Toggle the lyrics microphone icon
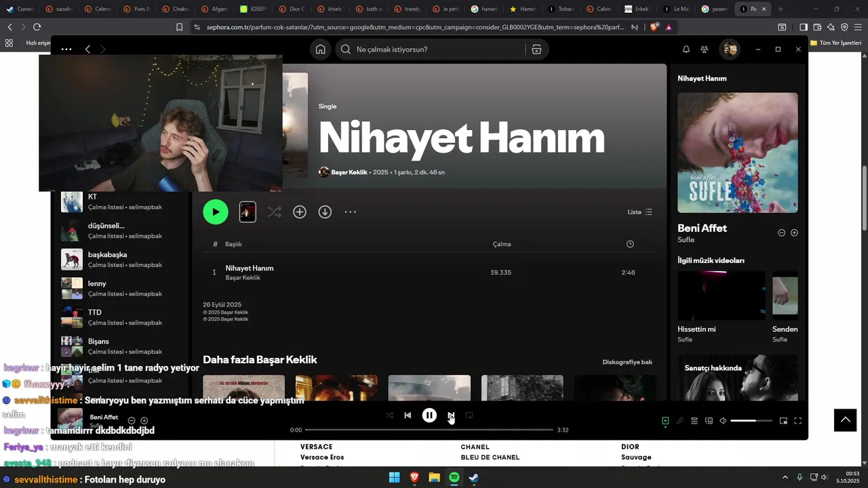Screen dimensions: 868x488 [x=679, y=421]
